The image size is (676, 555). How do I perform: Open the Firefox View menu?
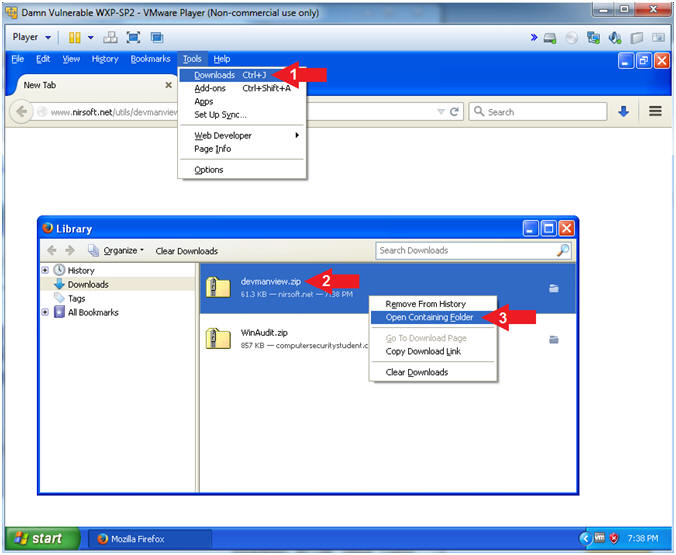point(71,59)
